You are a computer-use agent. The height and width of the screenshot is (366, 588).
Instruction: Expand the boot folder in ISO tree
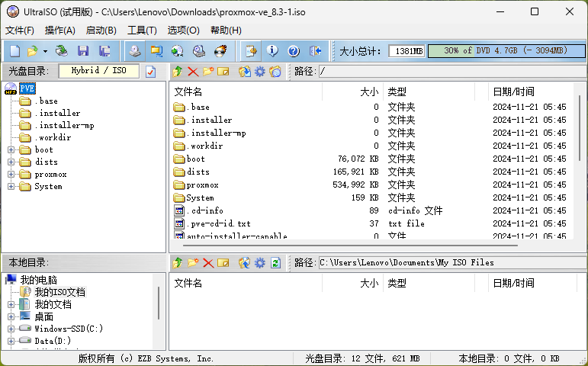click(11, 149)
